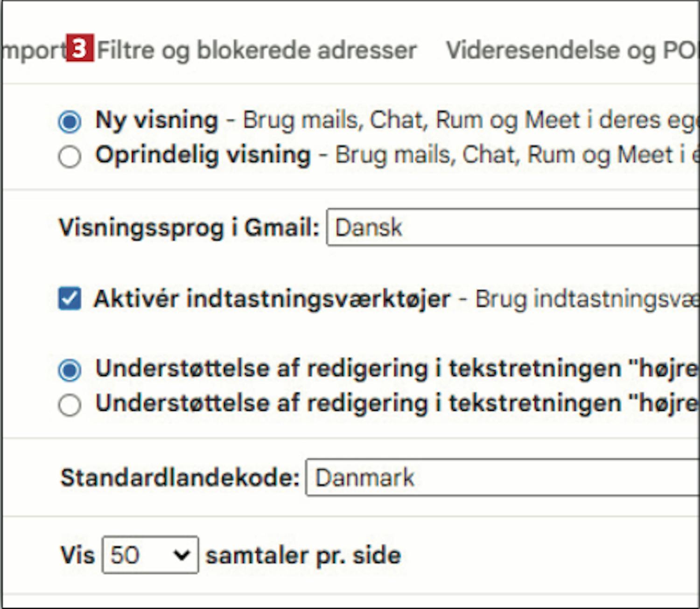Open the conversations-per-page dropdown showing 50

tap(150, 555)
